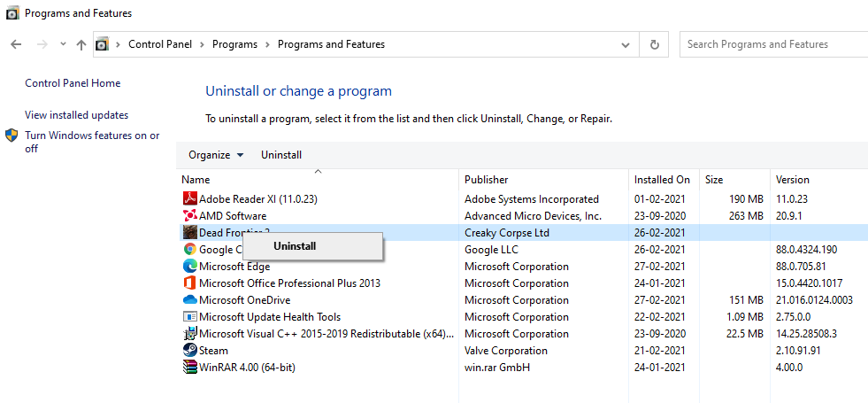Screen dimensions: 868x403
Task: Go back with the Back arrow
Action: (x=16, y=44)
